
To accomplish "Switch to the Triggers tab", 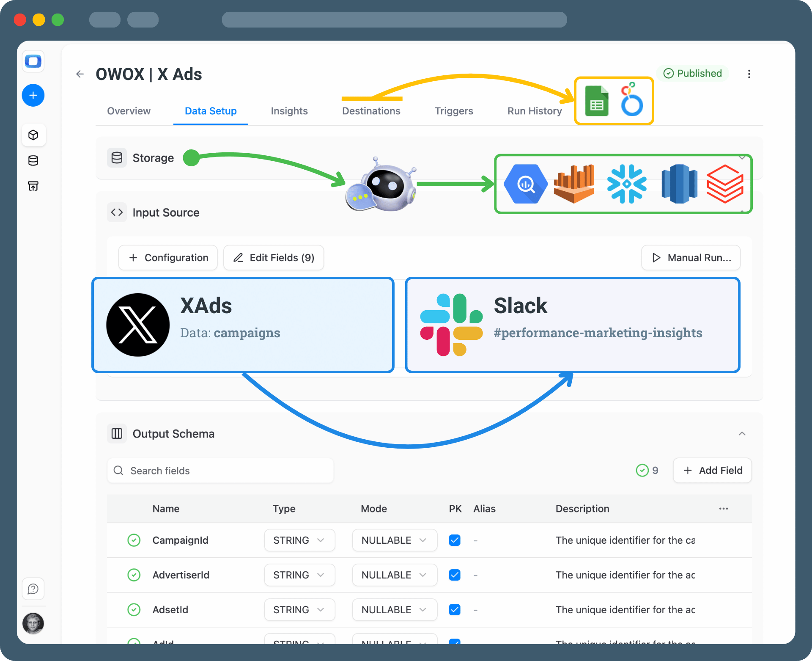I will click(454, 111).
